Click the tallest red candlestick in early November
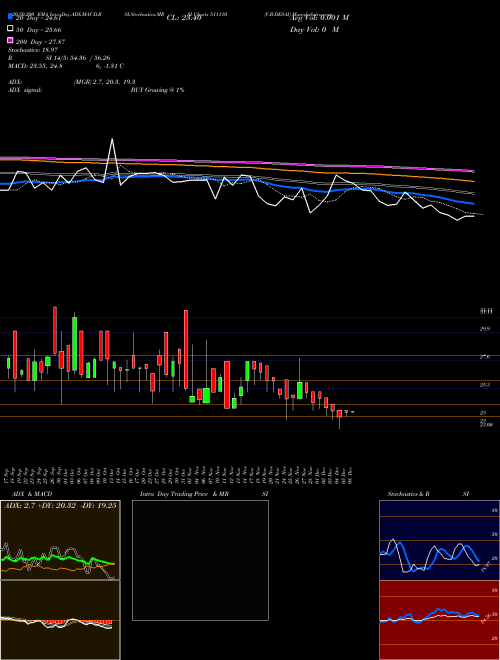 tap(186, 349)
